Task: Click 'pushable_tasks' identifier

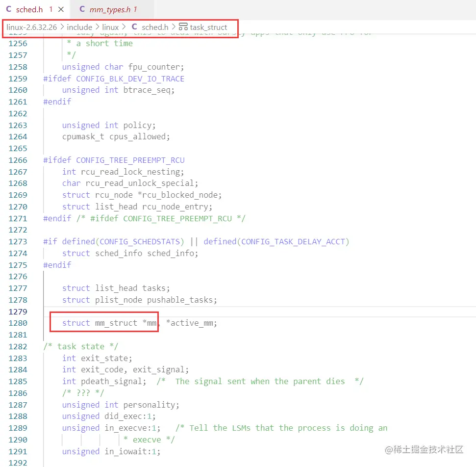Action: tap(180, 300)
